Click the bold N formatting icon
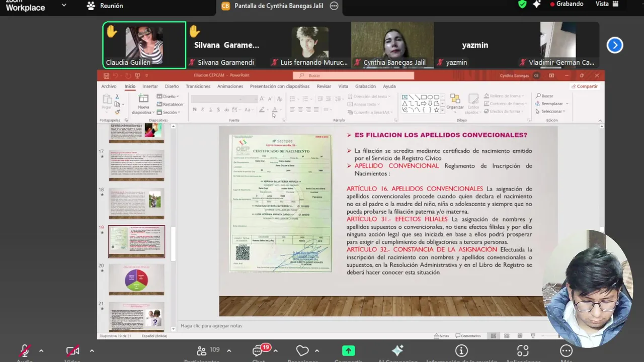The width and height of the screenshot is (644, 362). pos(195,109)
